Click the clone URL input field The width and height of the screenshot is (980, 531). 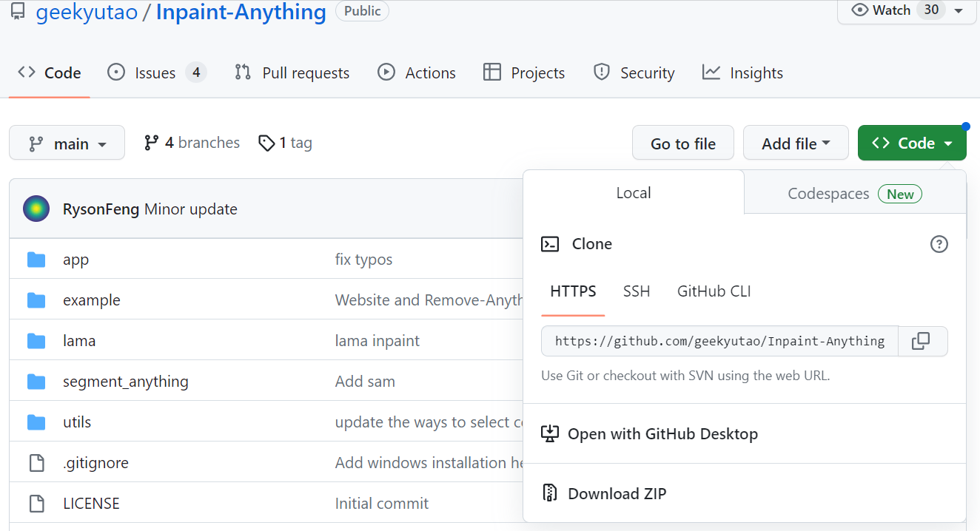point(719,341)
